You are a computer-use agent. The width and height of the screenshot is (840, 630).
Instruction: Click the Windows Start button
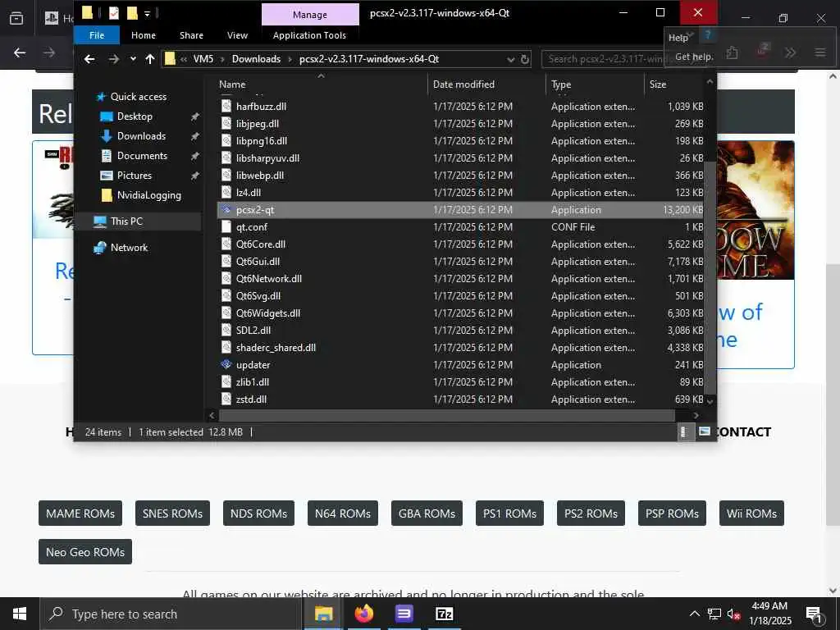point(20,614)
